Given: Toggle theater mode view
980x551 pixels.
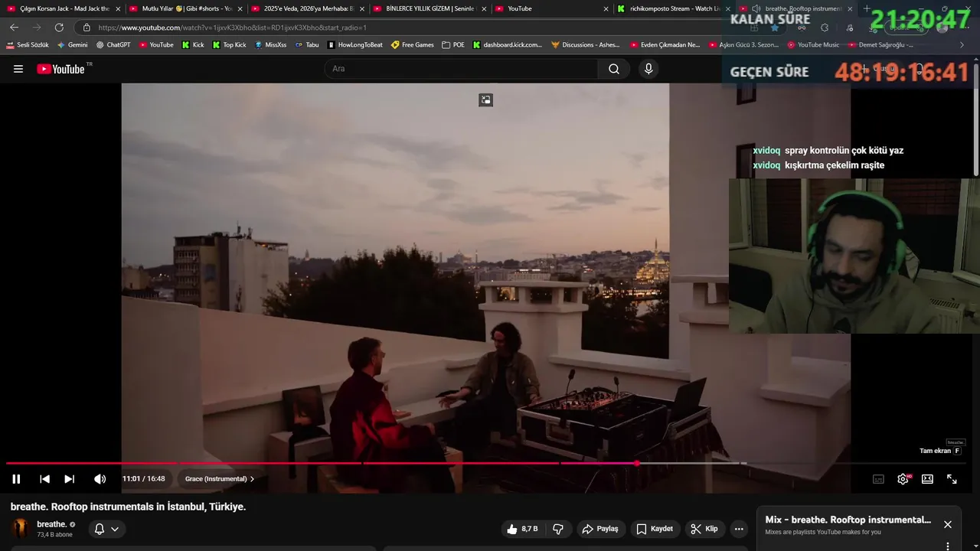Looking at the screenshot, I should point(927,479).
